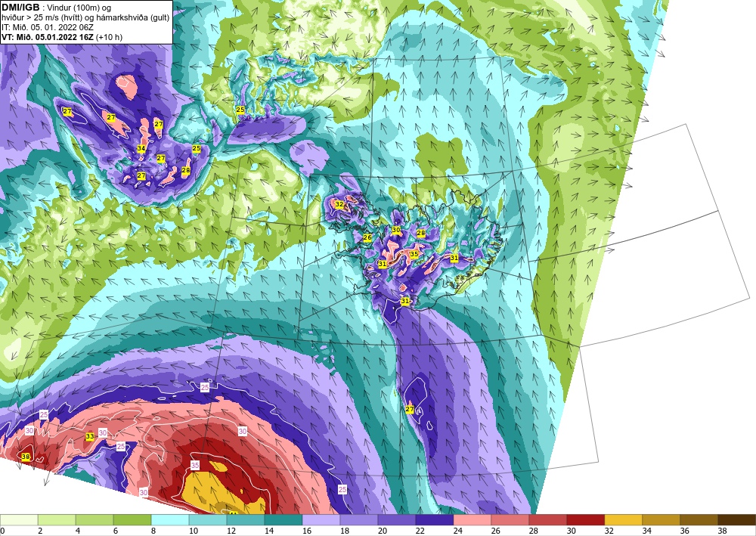The width and height of the screenshot is (756, 536).
Task: Click the yellow 32–34 legend swatch
Action: 623,520
